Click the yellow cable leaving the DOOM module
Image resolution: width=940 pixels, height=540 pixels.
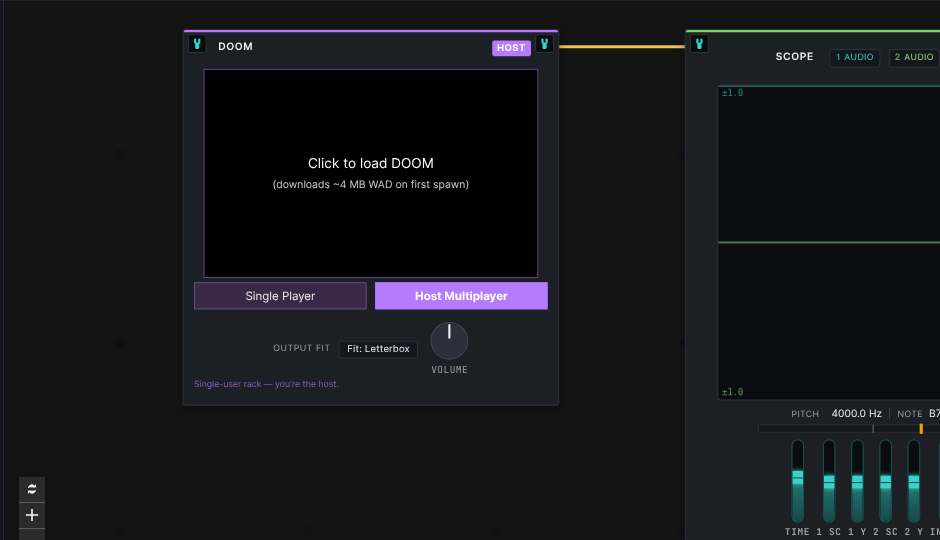point(622,46)
